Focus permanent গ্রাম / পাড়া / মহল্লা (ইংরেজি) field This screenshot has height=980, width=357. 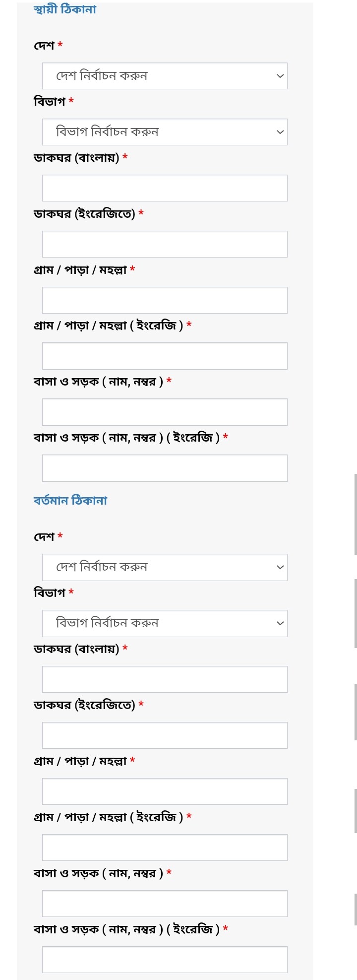[x=165, y=356]
